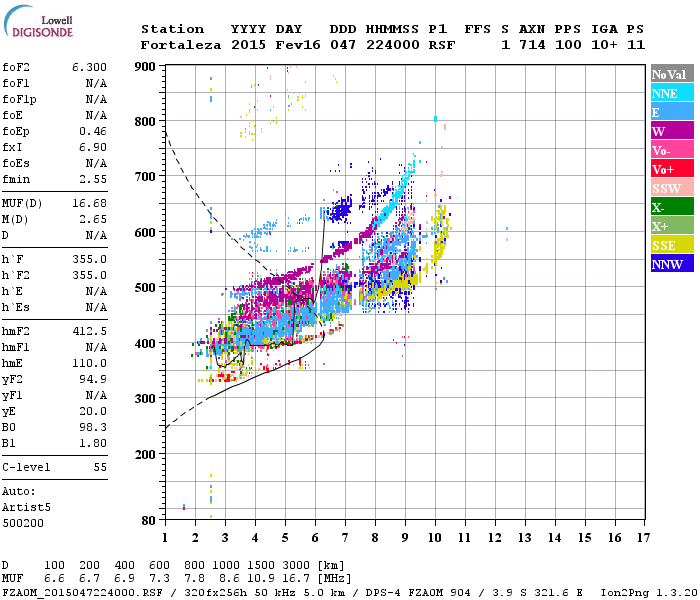Click the hmF2 value 412.5

pyautogui.click(x=89, y=332)
